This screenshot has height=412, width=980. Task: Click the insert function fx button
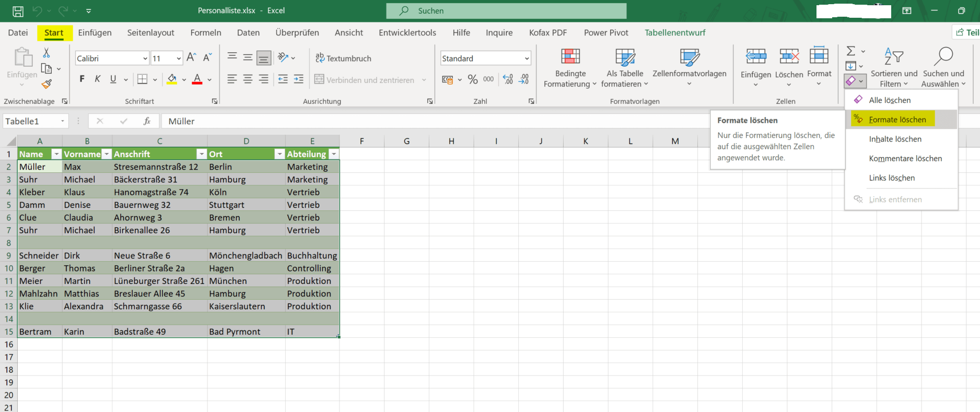click(x=147, y=121)
